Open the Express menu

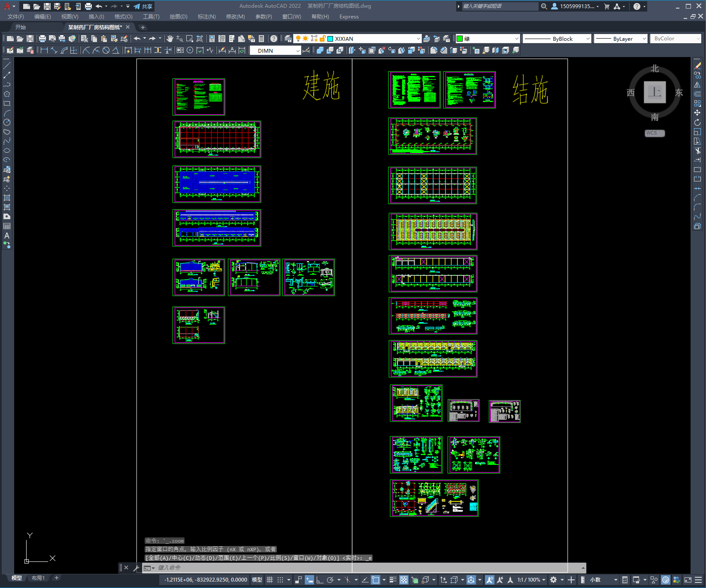click(349, 17)
